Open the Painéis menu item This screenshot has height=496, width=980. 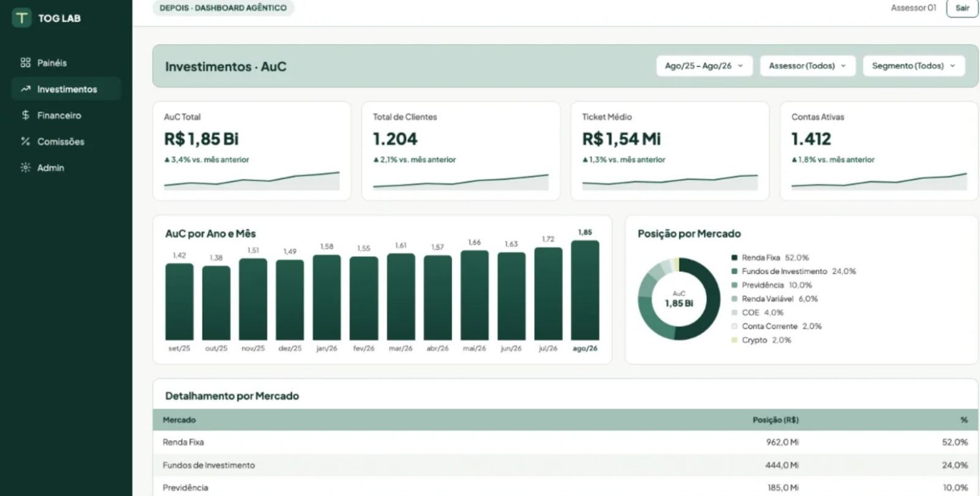click(66, 63)
